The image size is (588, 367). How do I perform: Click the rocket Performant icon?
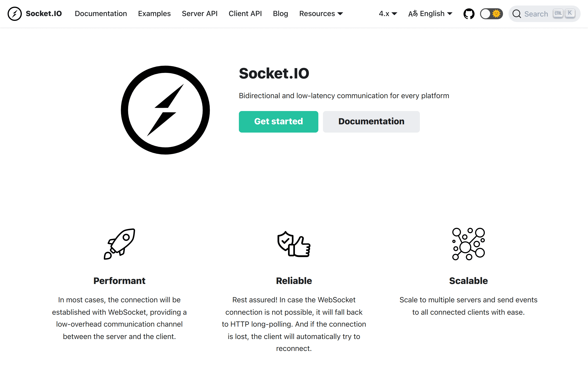coord(119,244)
